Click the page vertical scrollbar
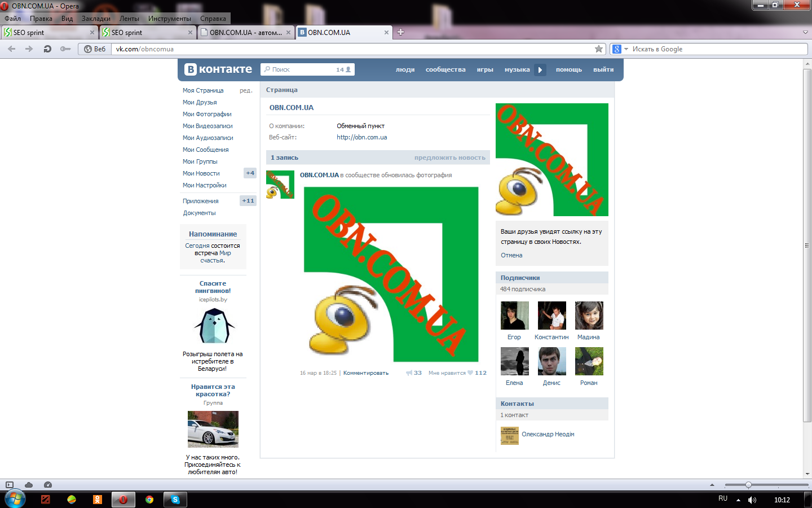The width and height of the screenshot is (812, 508). 807,246
